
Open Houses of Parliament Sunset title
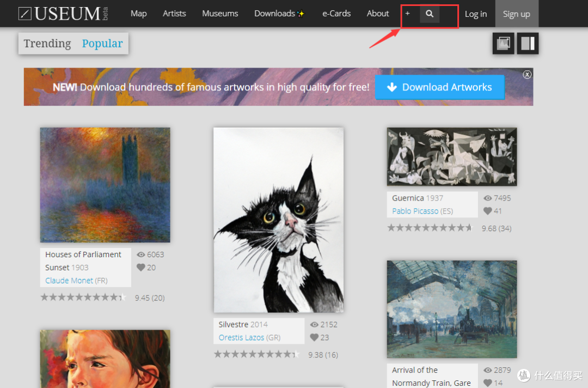click(83, 261)
